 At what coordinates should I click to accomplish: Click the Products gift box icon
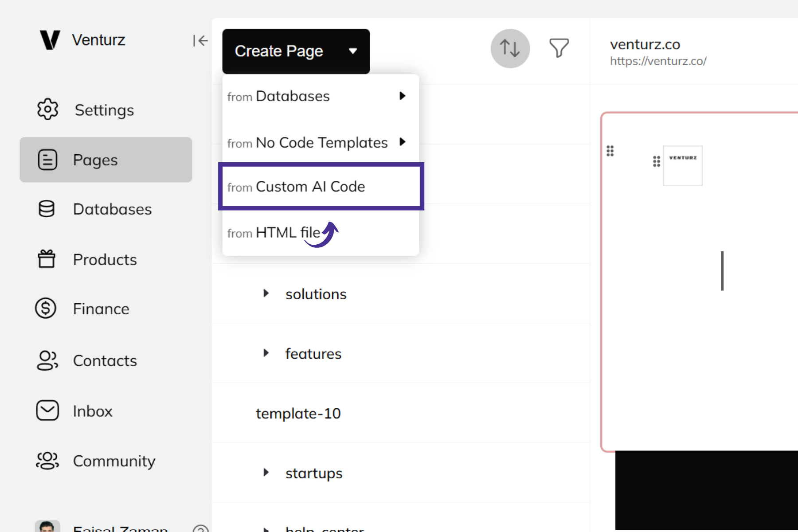click(x=47, y=259)
